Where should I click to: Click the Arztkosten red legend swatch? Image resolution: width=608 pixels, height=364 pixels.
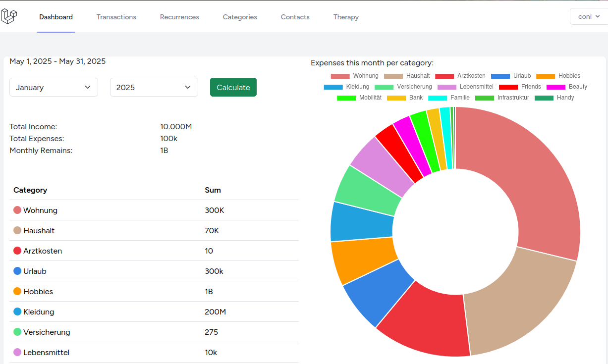tap(445, 75)
